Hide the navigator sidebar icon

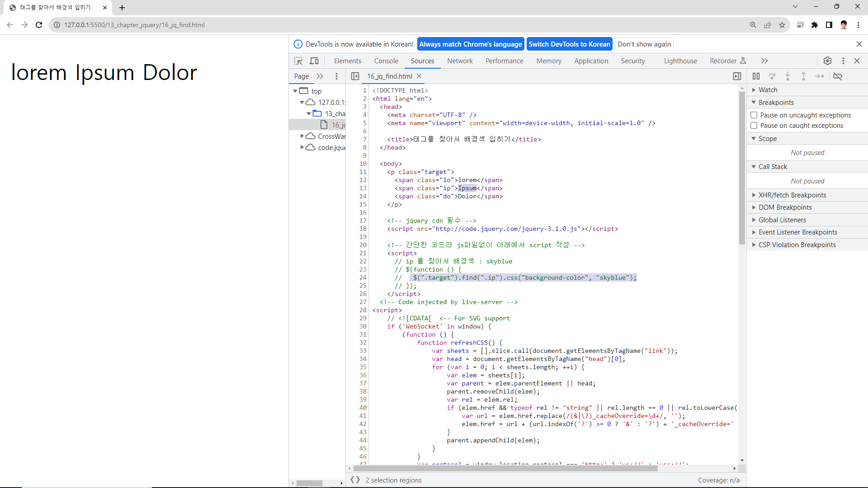tap(355, 76)
